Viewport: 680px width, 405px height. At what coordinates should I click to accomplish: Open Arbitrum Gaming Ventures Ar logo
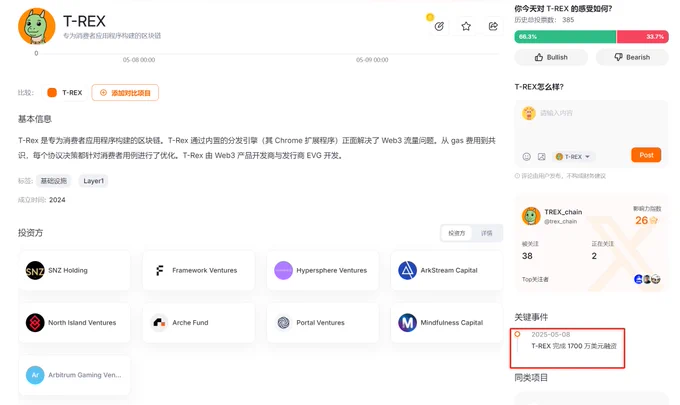[35, 375]
